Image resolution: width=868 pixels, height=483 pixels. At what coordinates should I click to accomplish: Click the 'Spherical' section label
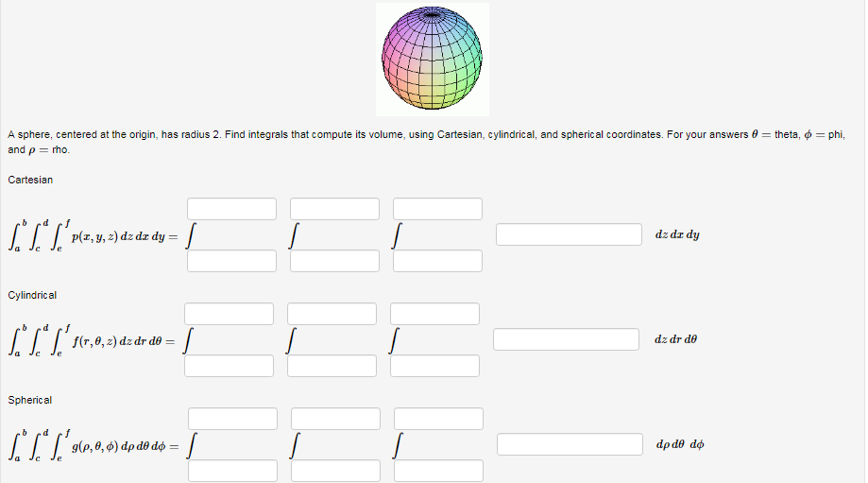(x=30, y=400)
